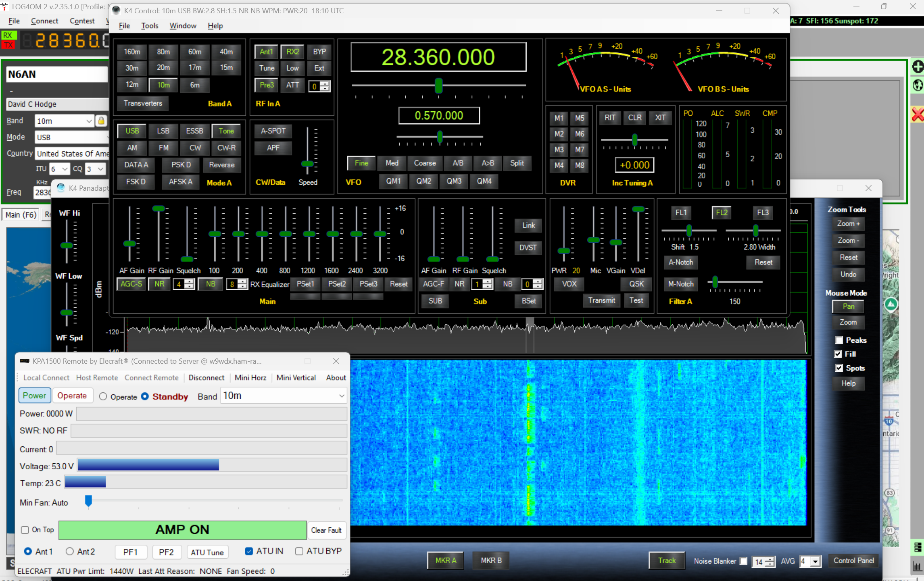
Task: Open the CQ zone dropdown
Action: click(x=100, y=169)
